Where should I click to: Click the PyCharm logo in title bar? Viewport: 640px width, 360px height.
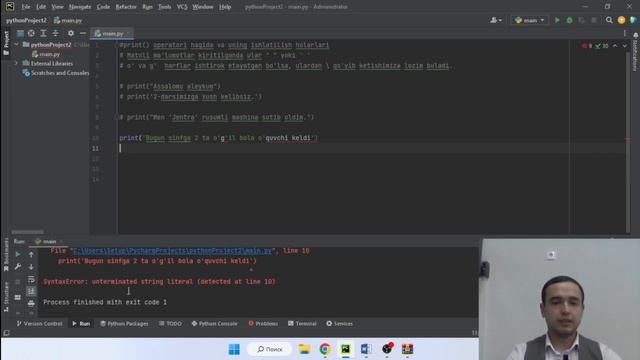pos(10,7)
